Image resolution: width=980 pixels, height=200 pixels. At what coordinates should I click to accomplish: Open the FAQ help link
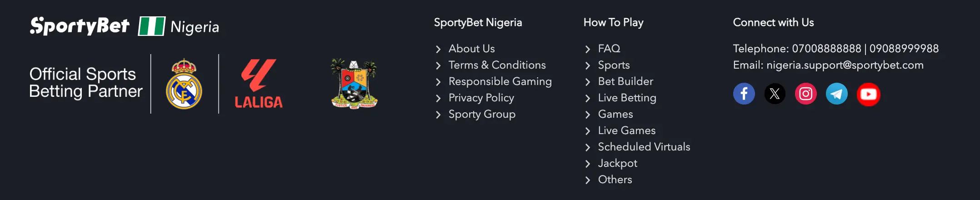[609, 49]
